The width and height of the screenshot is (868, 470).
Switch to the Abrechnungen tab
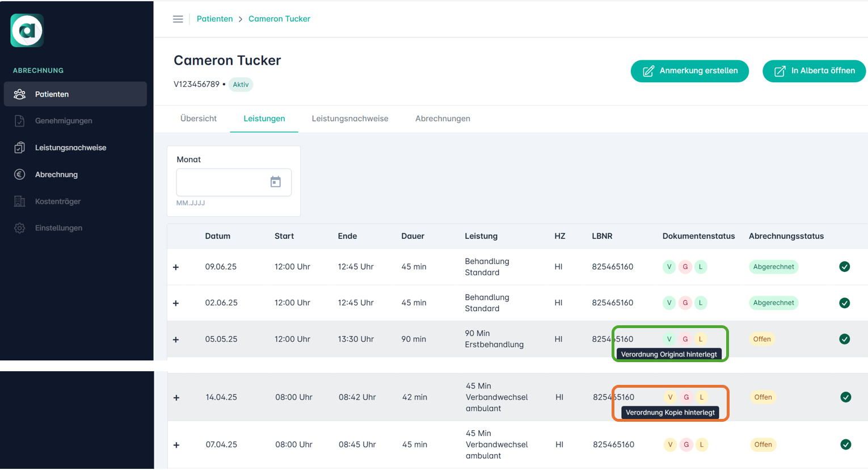point(443,119)
